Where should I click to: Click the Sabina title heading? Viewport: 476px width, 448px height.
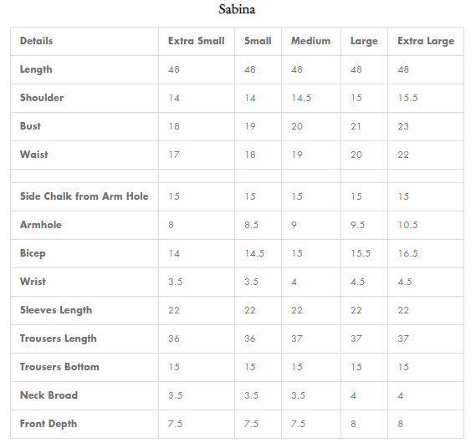[237, 9]
